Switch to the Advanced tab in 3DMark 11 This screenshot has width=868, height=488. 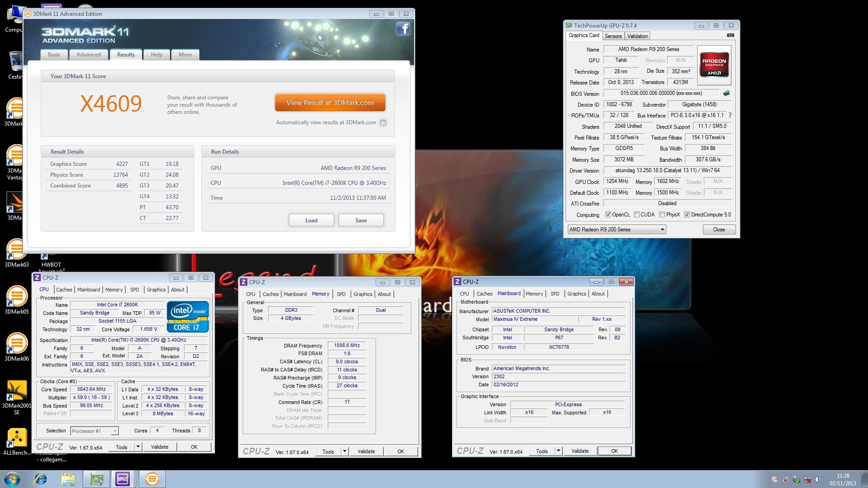89,55
